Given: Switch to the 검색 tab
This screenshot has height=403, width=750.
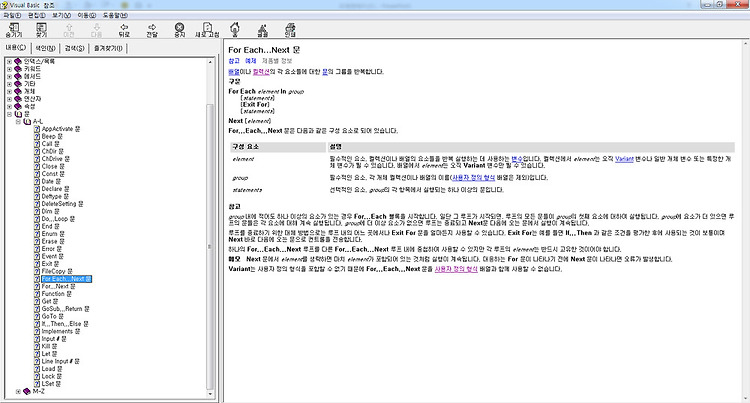Looking at the screenshot, I should (x=74, y=48).
